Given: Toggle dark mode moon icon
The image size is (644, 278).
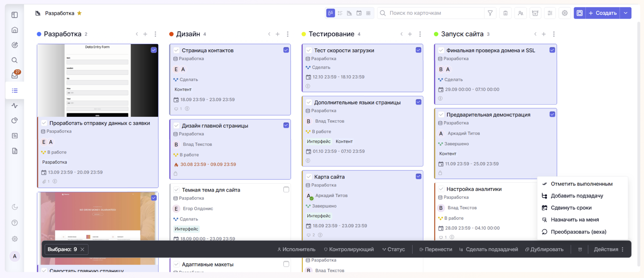Looking at the screenshot, I should pyautogui.click(x=15, y=207).
